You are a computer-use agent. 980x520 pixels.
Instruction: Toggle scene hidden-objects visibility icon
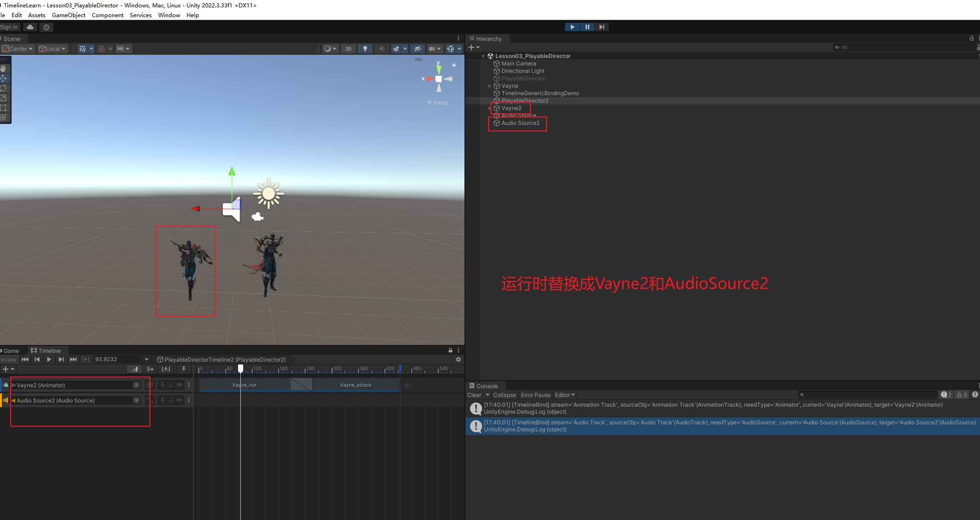click(417, 49)
